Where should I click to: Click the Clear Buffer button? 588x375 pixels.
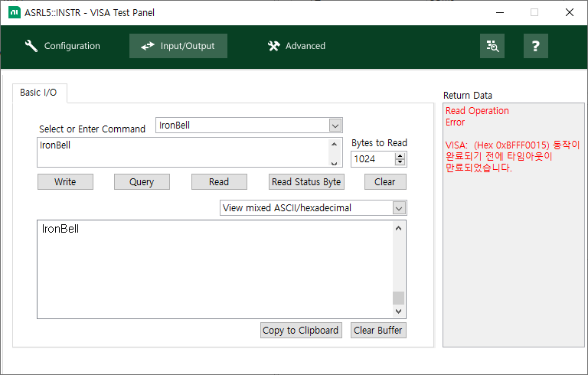coord(378,331)
